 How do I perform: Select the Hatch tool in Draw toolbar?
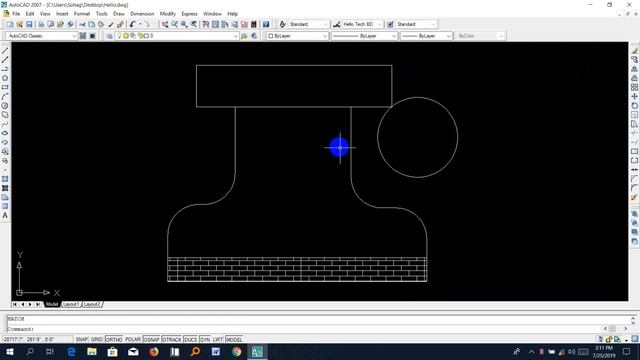click(x=5, y=179)
